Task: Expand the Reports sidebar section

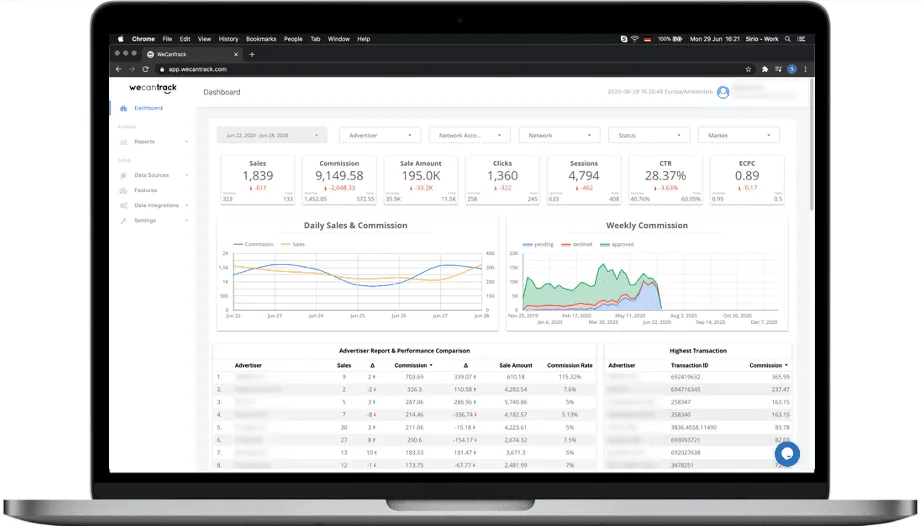Action: (x=186, y=142)
